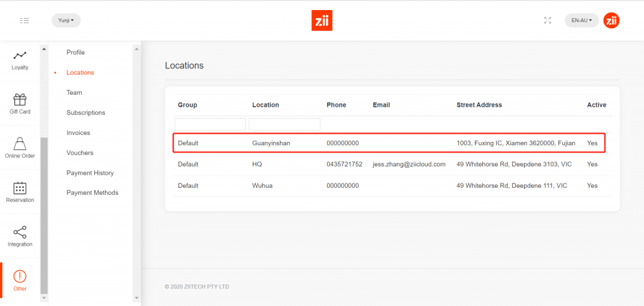The image size is (644, 306).
Task: Expand the Yunji organization dropdown
Action: click(x=66, y=21)
